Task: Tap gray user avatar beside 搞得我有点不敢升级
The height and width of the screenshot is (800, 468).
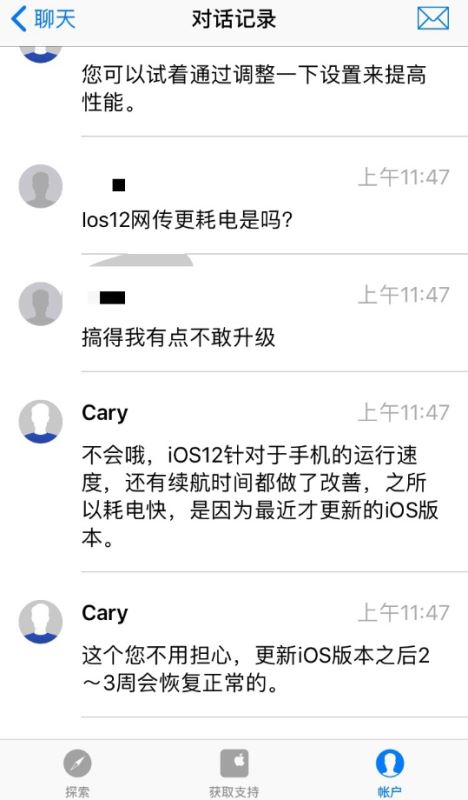Action: [41, 304]
